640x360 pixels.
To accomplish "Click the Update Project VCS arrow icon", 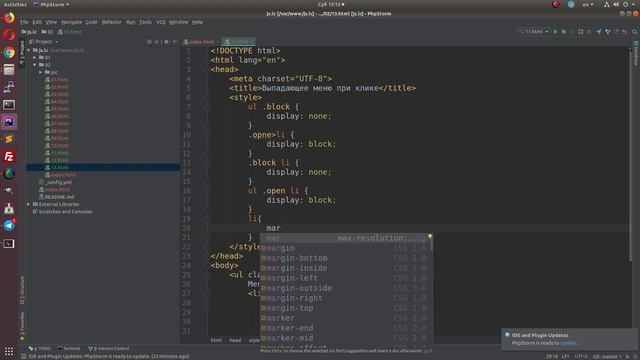I will pos(599,31).
